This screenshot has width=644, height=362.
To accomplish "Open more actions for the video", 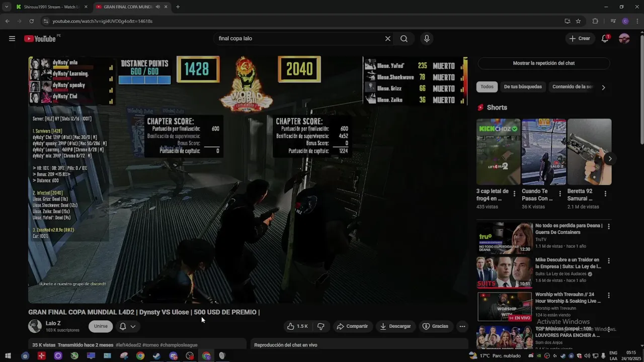I will click(462, 326).
